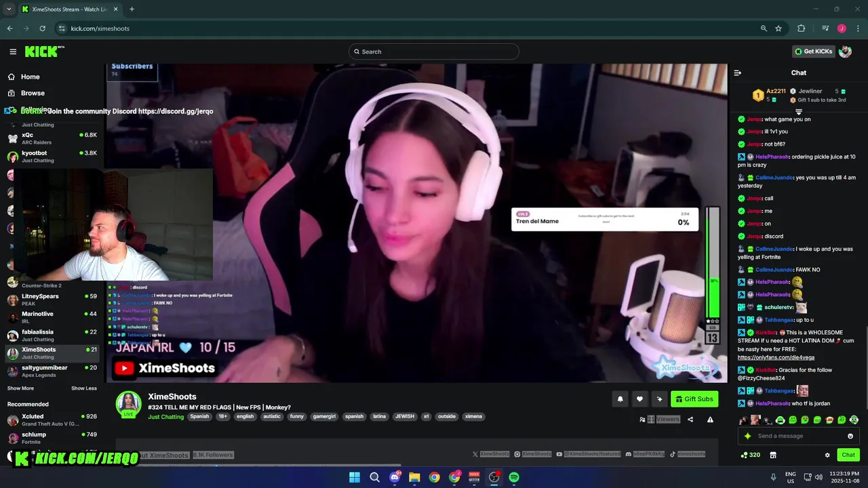This screenshot has width=868, height=488.
Task: Bookmark this page with star
Action: 778,28
